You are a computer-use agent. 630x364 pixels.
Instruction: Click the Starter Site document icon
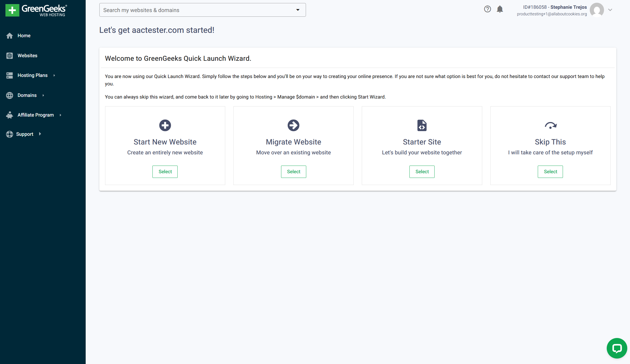click(x=422, y=125)
